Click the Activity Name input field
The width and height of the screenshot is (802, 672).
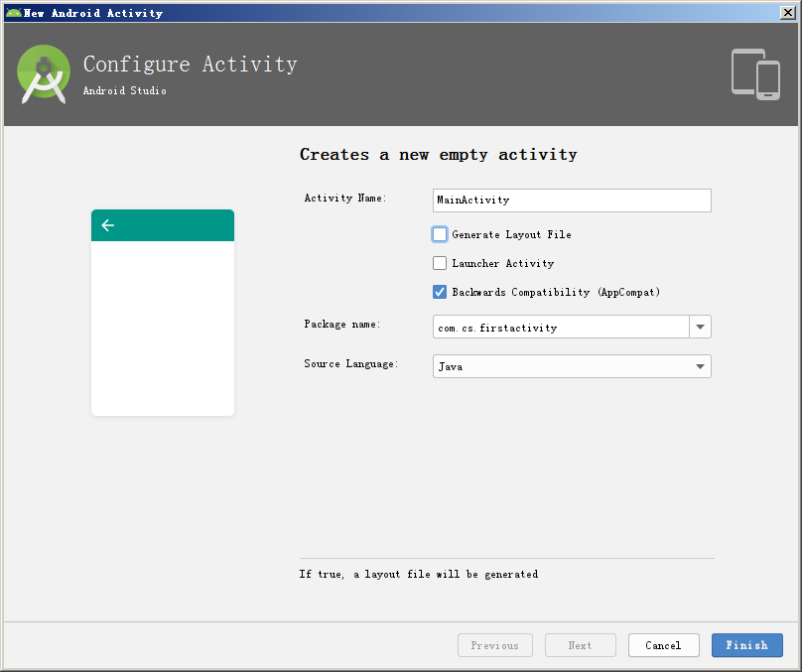click(x=572, y=201)
